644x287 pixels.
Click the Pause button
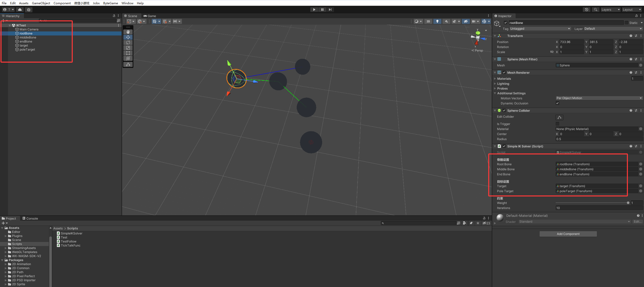tap(322, 10)
